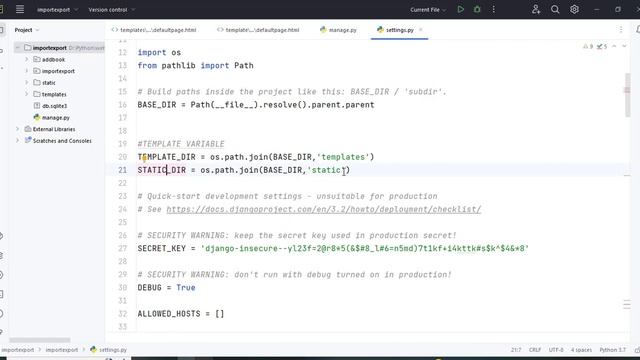Open the Current File run configuration dropdown

pyautogui.click(x=428, y=9)
